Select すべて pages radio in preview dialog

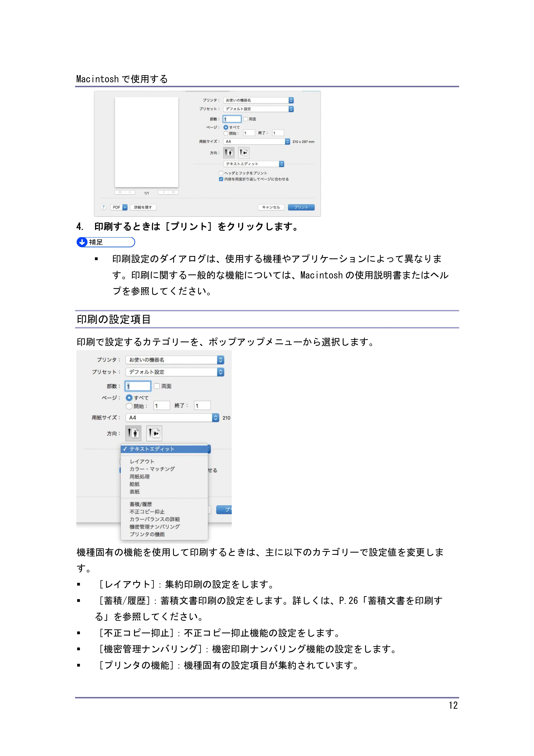226,127
